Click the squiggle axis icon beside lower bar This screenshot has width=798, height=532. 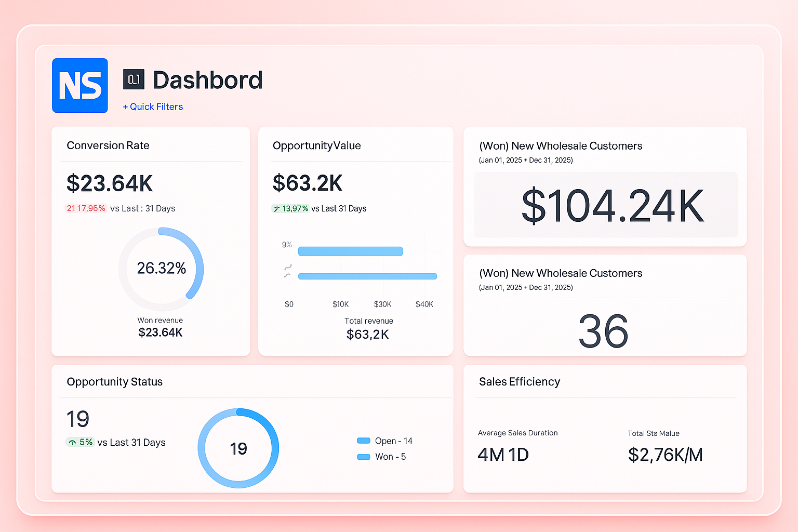(287, 271)
